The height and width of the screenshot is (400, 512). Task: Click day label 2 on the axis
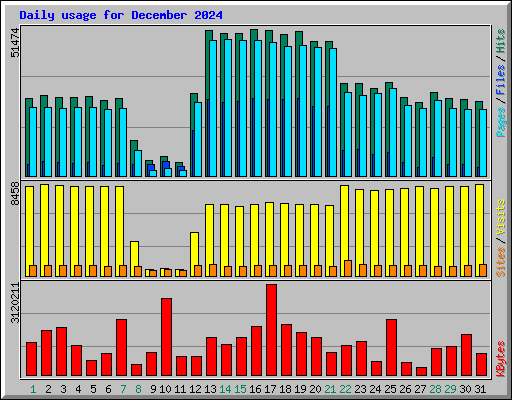tap(48, 389)
